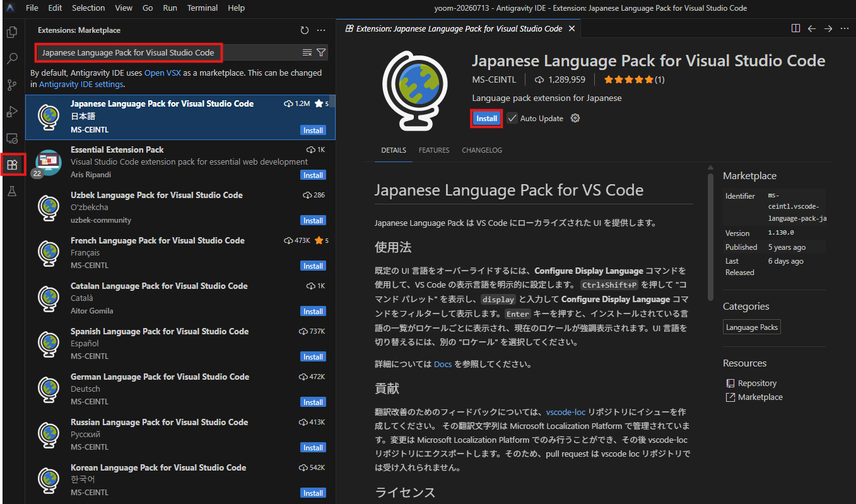856x504 pixels.
Task: Open the View menu
Action: 124,8
